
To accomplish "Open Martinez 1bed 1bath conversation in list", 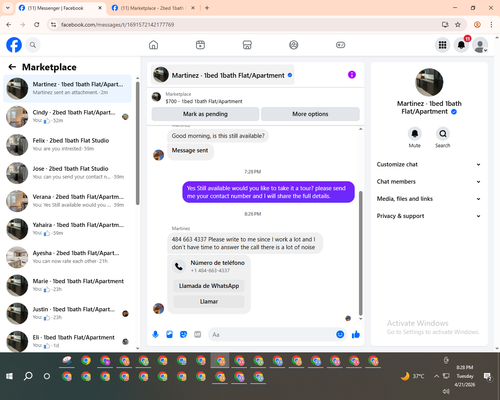I will (67, 88).
